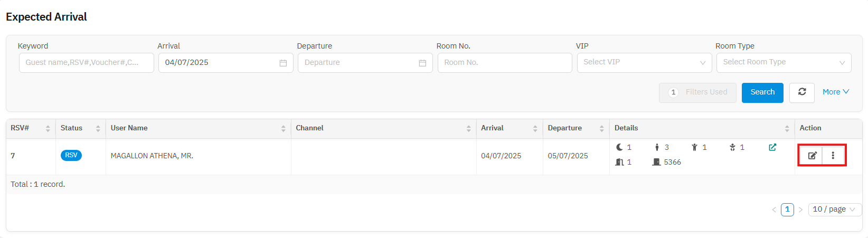Sort by User Name column arrows
The height and width of the screenshot is (238, 868).
(284, 128)
